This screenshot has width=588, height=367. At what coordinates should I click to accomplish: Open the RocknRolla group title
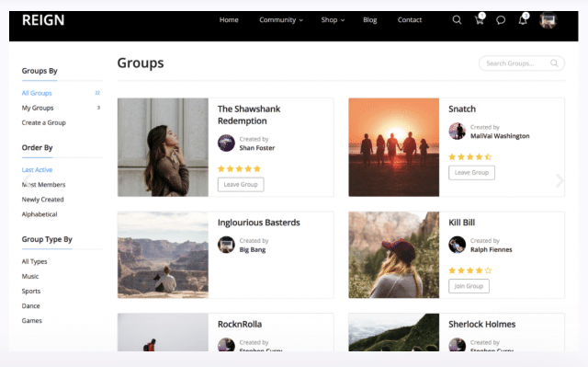click(x=240, y=324)
